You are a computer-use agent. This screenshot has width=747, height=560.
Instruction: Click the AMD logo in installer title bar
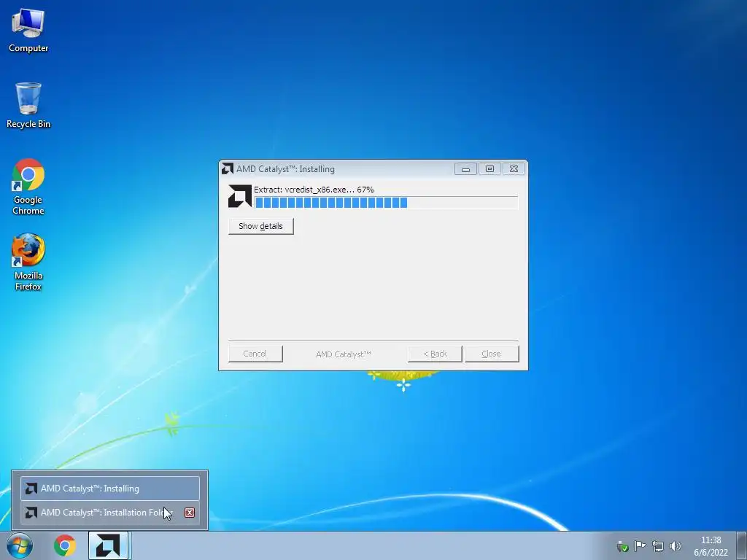point(228,169)
